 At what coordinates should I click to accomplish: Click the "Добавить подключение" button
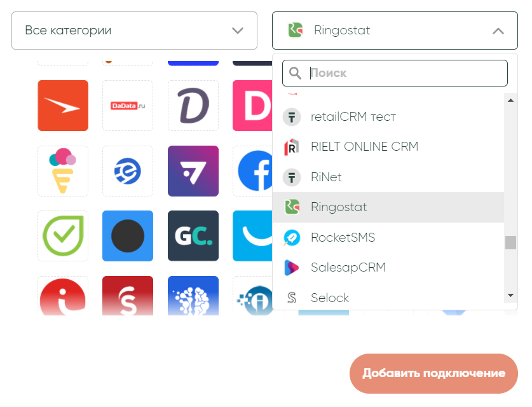pyautogui.click(x=433, y=373)
